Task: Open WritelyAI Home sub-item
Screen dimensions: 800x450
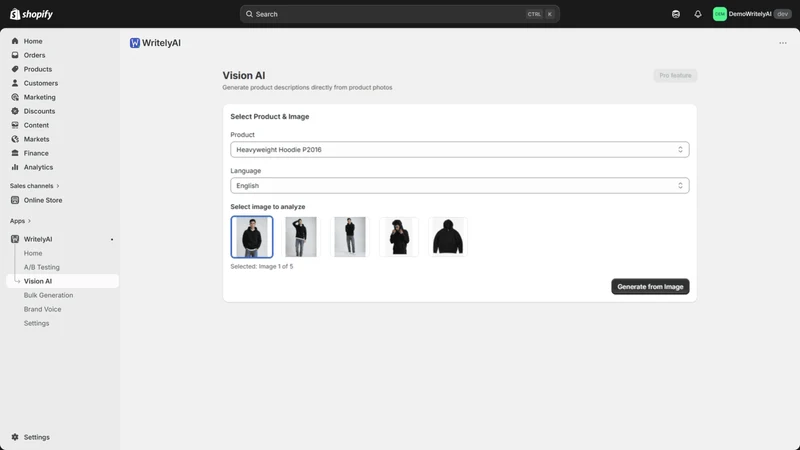Action: (33, 253)
